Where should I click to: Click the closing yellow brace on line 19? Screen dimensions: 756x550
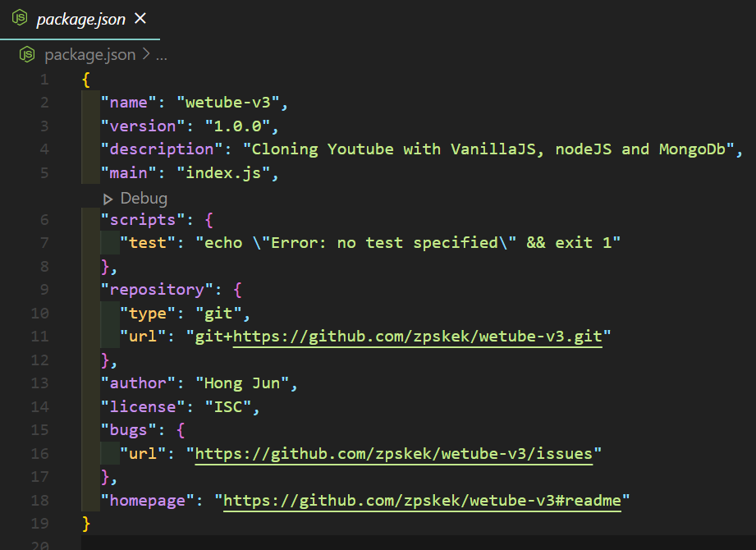point(86,524)
